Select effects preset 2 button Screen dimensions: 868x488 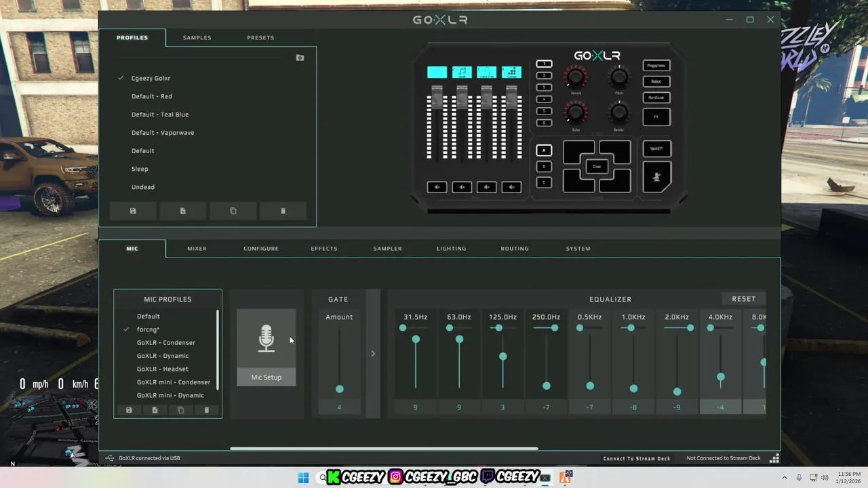coord(544,75)
